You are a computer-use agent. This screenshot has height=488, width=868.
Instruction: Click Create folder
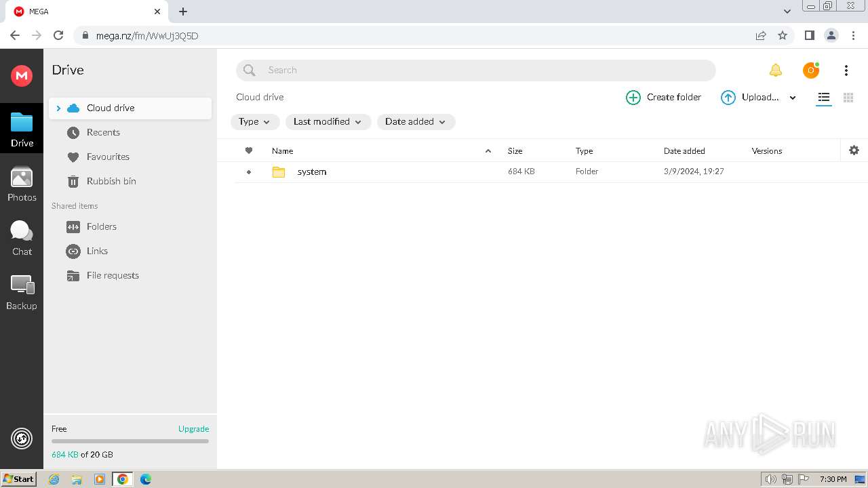(x=663, y=97)
